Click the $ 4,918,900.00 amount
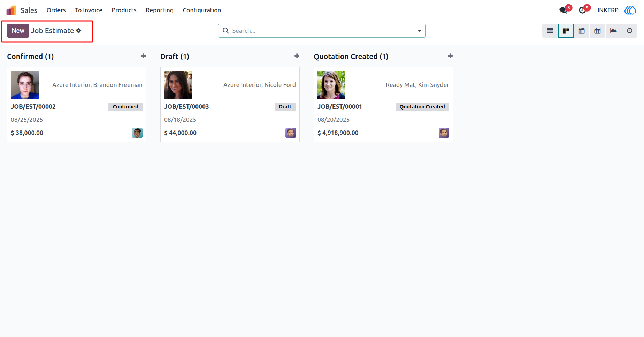This screenshot has height=337, width=644. click(x=338, y=133)
